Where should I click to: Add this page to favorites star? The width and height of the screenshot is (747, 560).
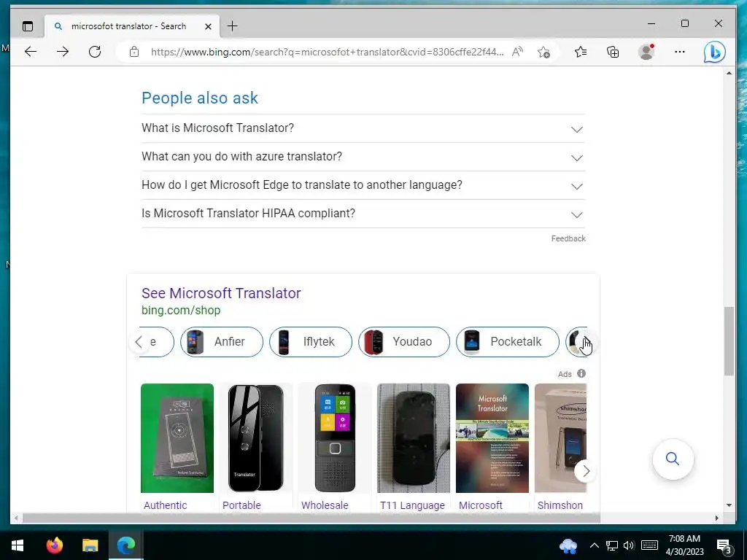coord(543,52)
